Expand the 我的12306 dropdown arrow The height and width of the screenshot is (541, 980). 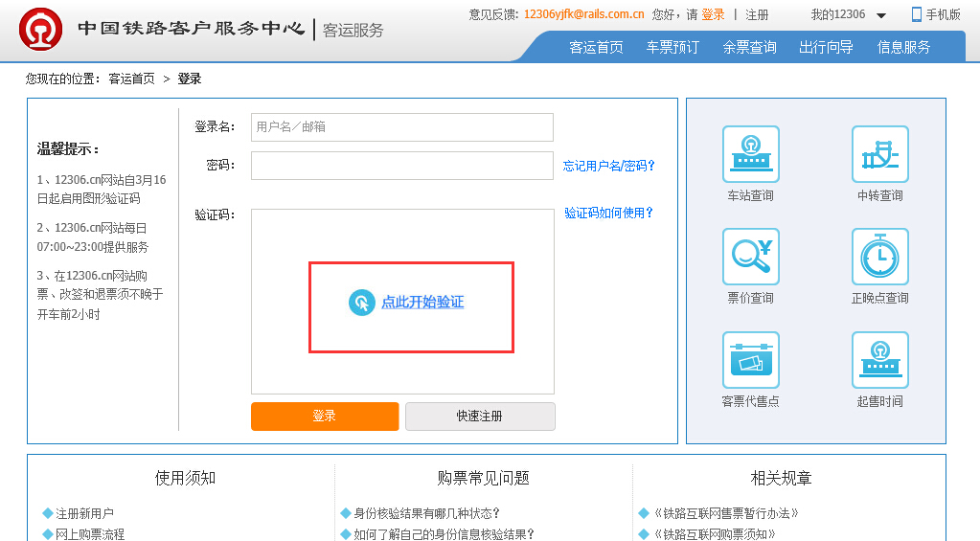point(881,15)
